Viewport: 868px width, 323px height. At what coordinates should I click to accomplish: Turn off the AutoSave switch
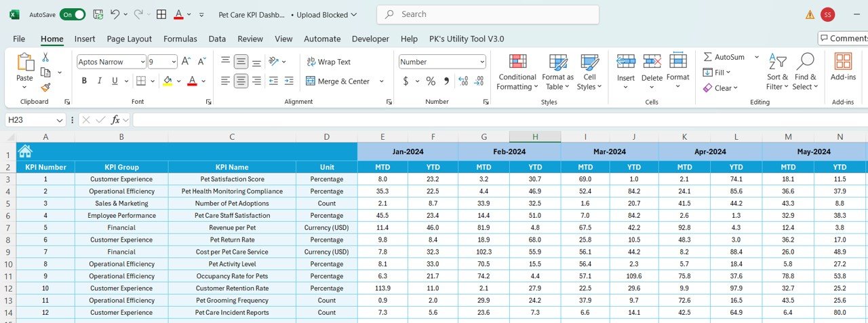[73, 14]
